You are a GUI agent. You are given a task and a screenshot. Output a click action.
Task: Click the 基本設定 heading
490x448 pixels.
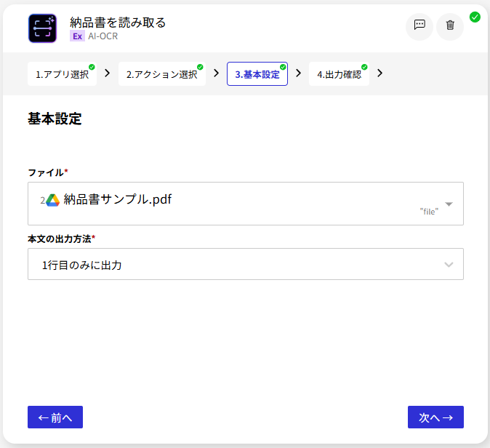tap(55, 119)
